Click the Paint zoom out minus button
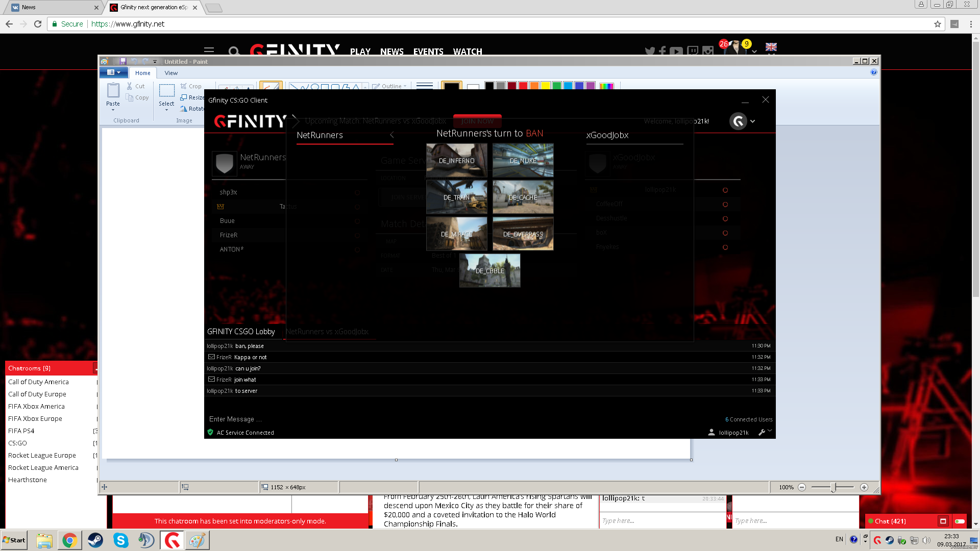 (x=802, y=487)
